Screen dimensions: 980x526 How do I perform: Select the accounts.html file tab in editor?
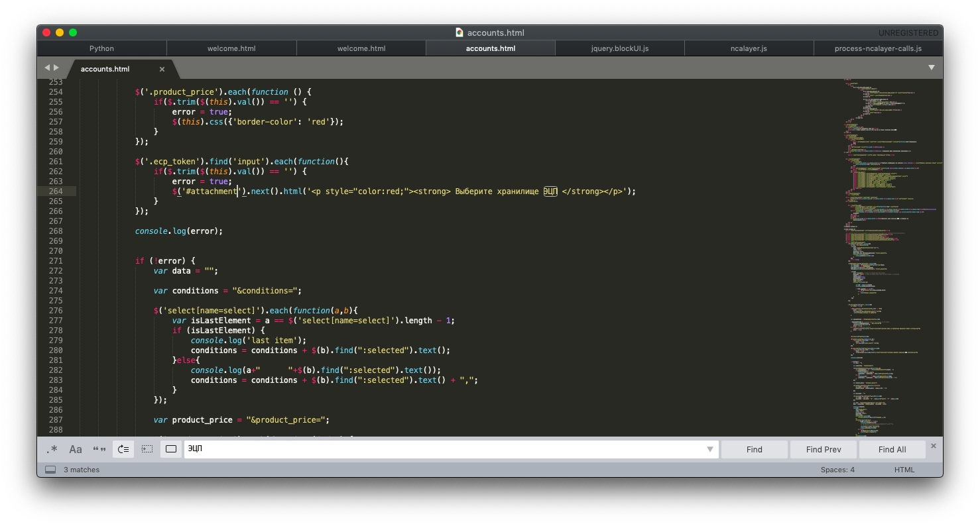105,69
